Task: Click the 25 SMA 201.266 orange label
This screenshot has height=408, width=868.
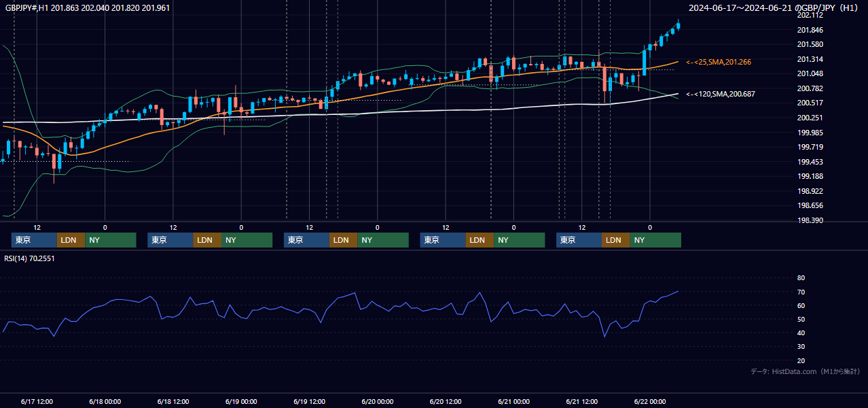Action: pos(719,62)
